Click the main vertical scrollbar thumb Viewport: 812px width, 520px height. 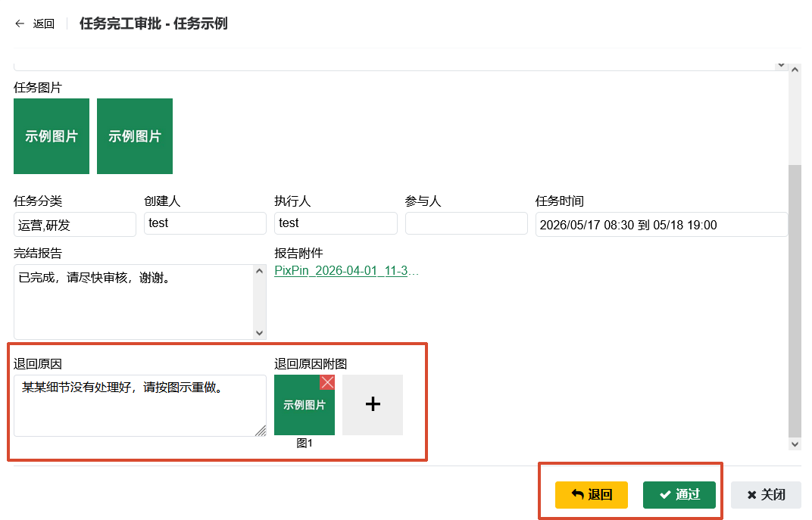click(795, 301)
